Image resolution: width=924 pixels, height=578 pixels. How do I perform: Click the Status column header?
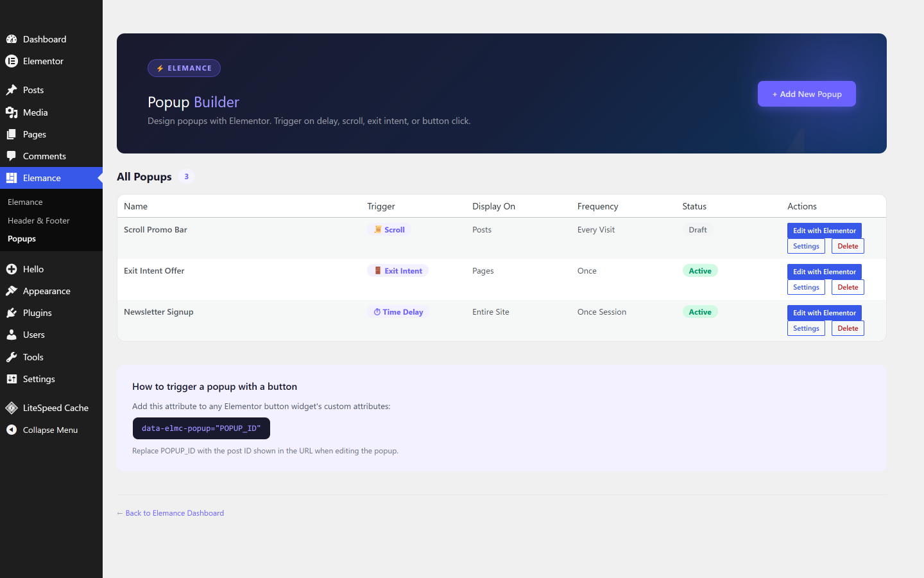pyautogui.click(x=694, y=206)
